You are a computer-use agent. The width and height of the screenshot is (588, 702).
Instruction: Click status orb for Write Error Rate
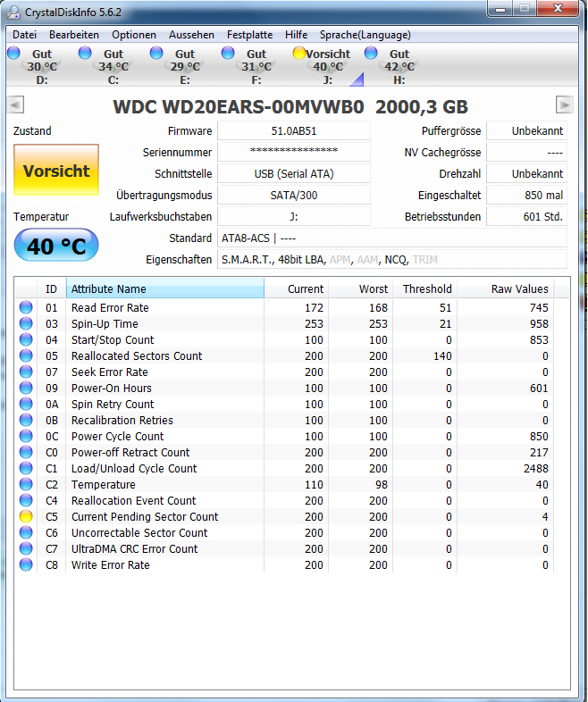point(26,565)
